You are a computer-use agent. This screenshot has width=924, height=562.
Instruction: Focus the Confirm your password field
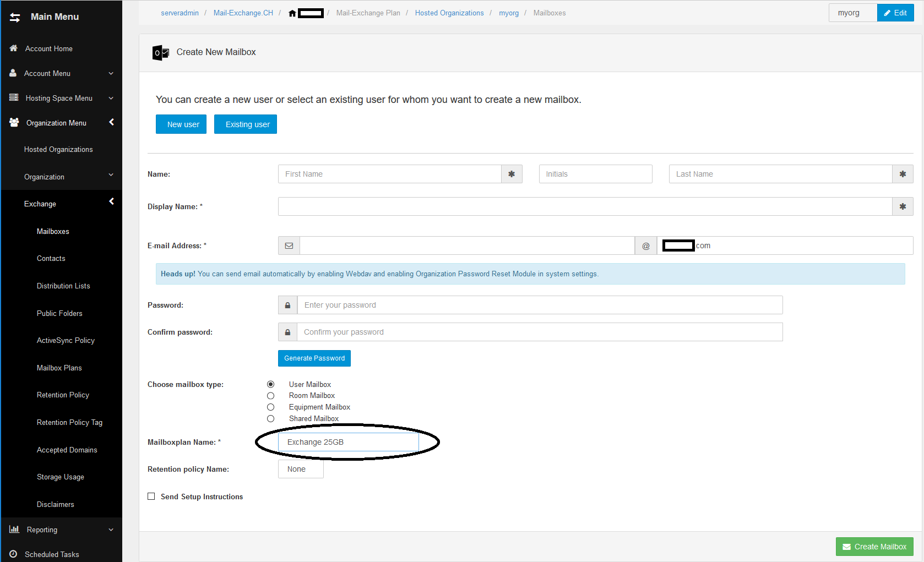pyautogui.click(x=540, y=332)
